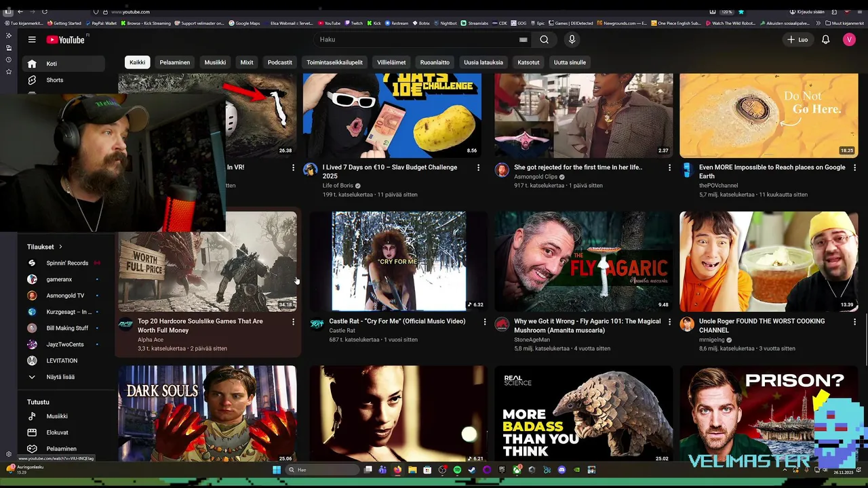
Task: Open Life of Boris channel avatar
Action: click(310, 169)
